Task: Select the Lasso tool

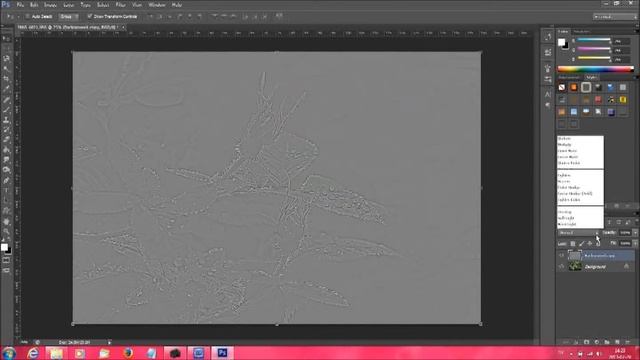Action: (x=6, y=59)
